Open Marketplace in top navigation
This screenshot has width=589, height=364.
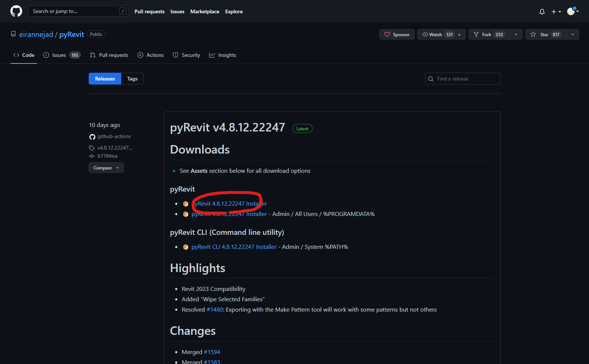[x=205, y=11]
